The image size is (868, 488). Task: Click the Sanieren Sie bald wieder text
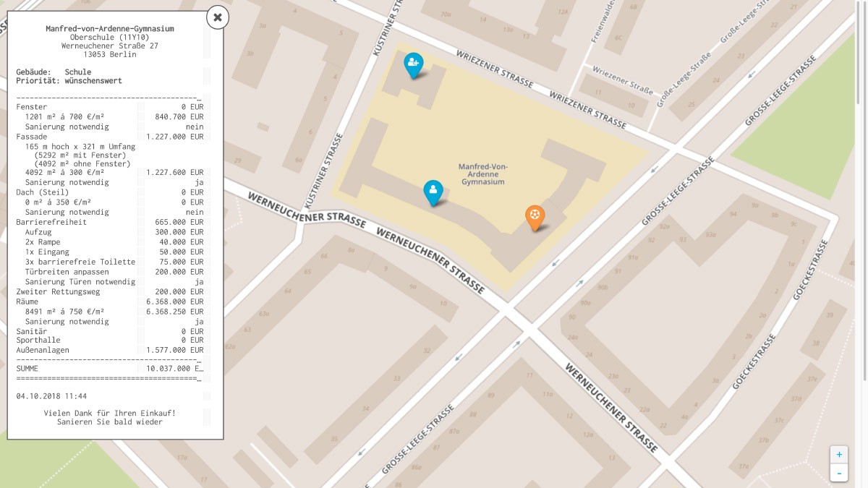click(110, 422)
